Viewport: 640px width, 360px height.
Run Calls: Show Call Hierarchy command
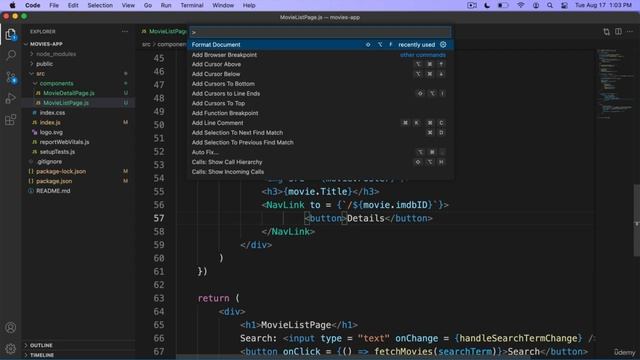click(x=320, y=162)
